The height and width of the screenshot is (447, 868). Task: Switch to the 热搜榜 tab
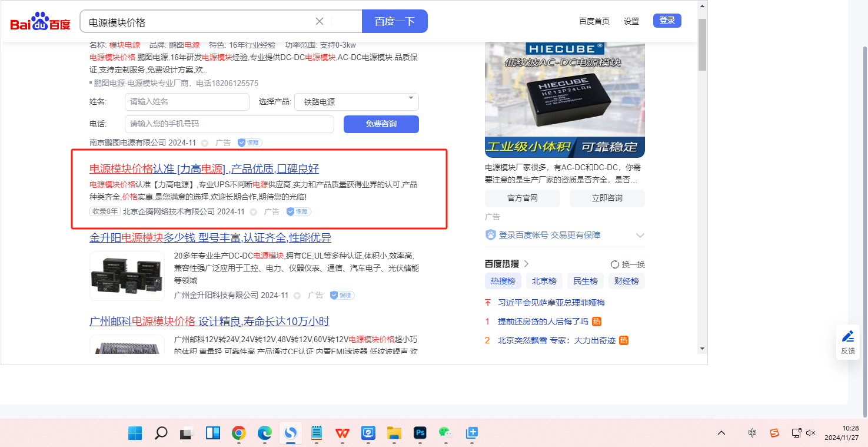(x=503, y=281)
